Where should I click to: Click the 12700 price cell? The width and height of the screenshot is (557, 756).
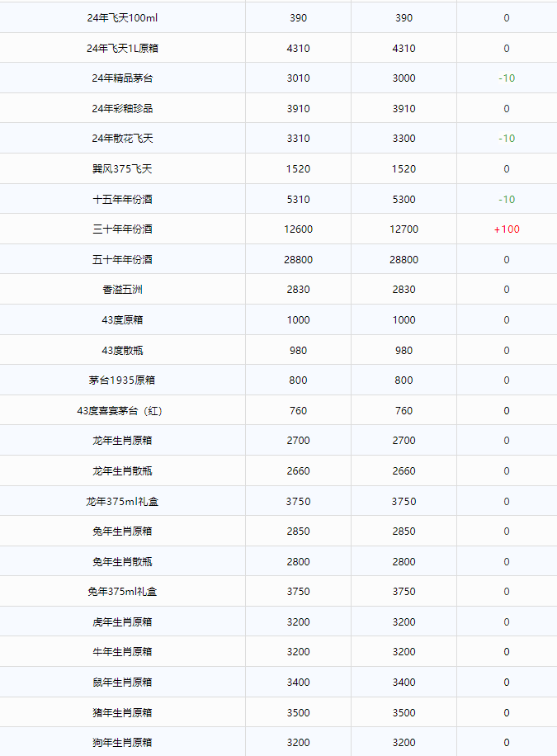coord(404,229)
